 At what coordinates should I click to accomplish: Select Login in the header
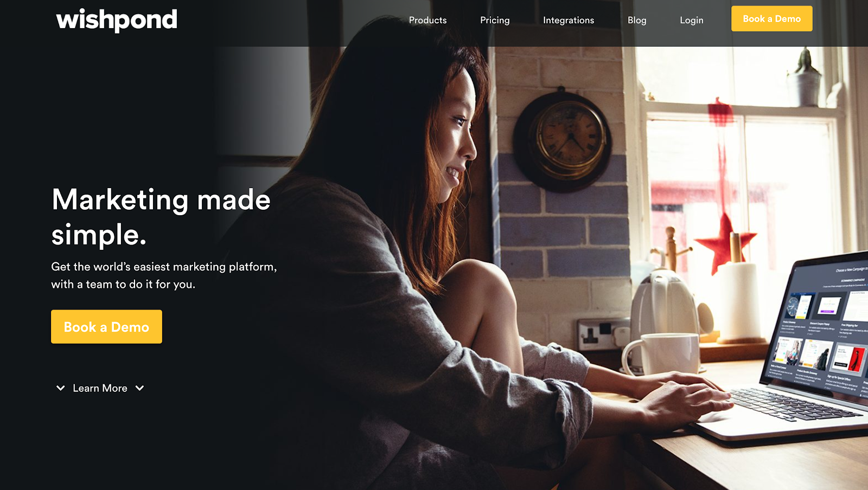click(x=692, y=20)
